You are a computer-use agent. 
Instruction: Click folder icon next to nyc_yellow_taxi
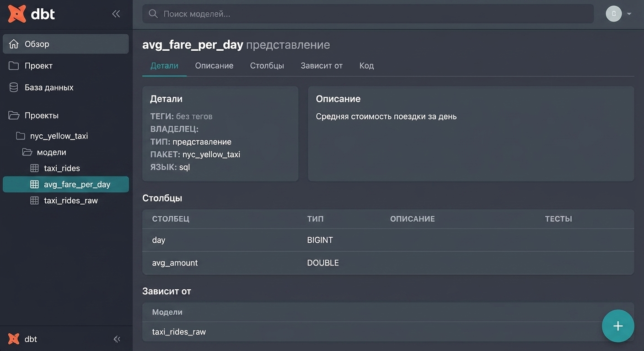click(20, 136)
